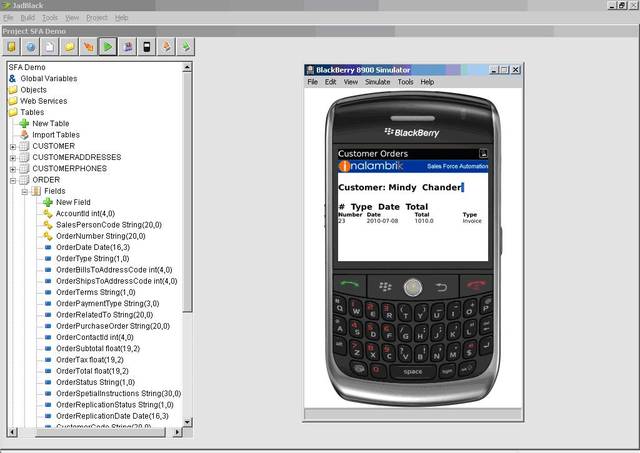Click the Import Tables icon
The width and height of the screenshot is (640, 453).
[24, 134]
